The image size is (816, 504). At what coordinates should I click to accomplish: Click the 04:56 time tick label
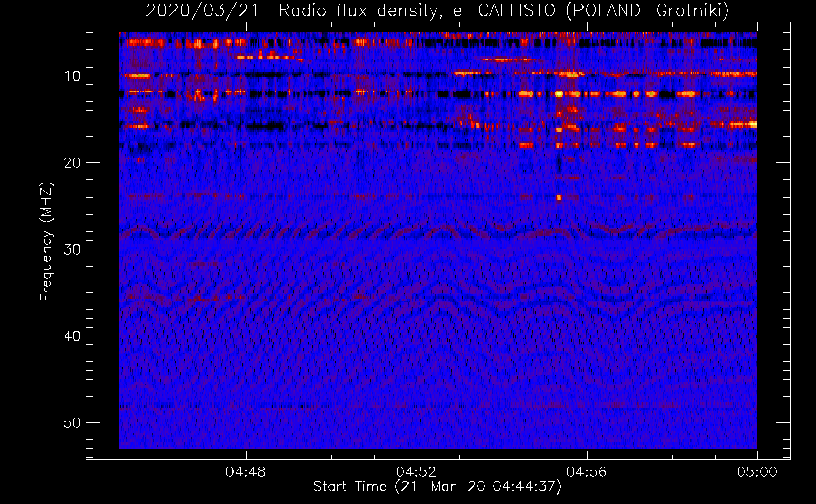[x=587, y=472]
